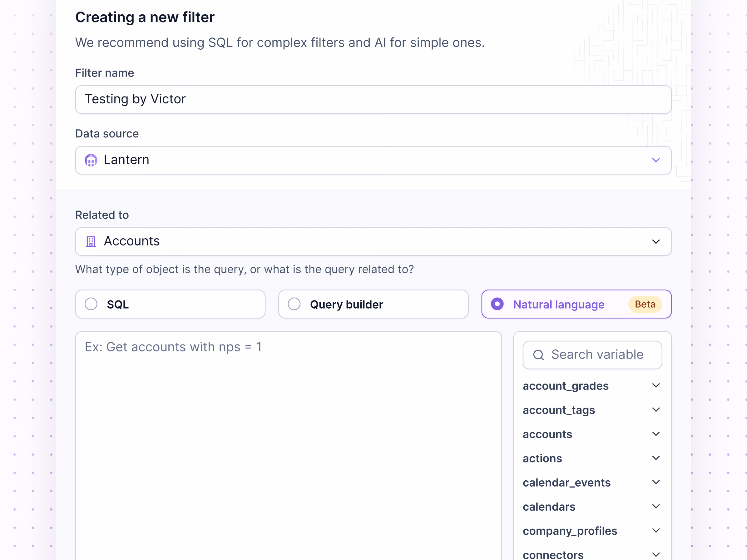Click the Beta badge
The height and width of the screenshot is (560, 747).
[x=645, y=304]
